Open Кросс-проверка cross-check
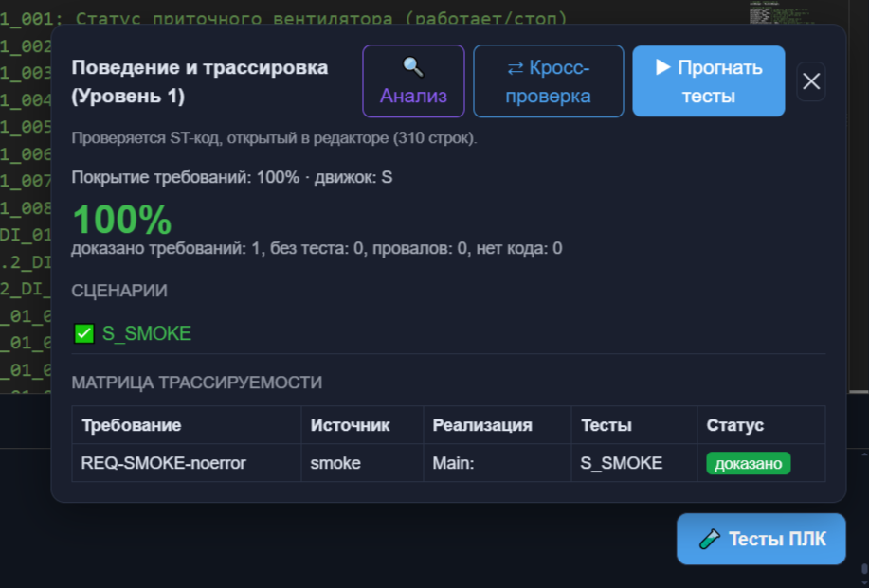The image size is (869, 588). (x=548, y=81)
